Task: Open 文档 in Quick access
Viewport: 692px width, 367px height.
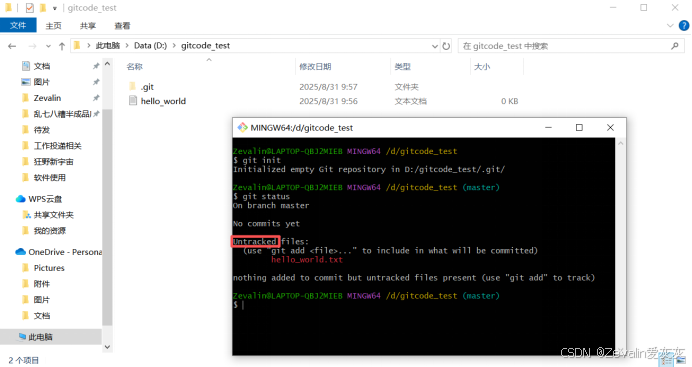Action: 42,66
